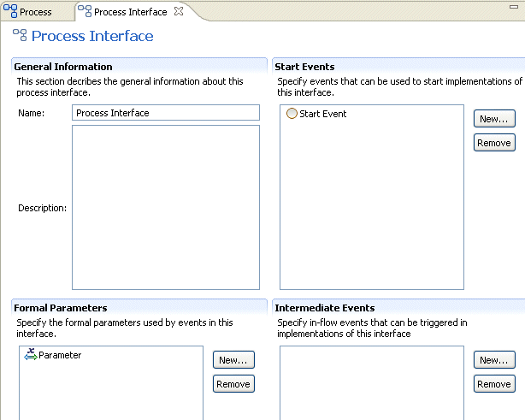Create a new Start Event
525x420 pixels.
coord(494,119)
